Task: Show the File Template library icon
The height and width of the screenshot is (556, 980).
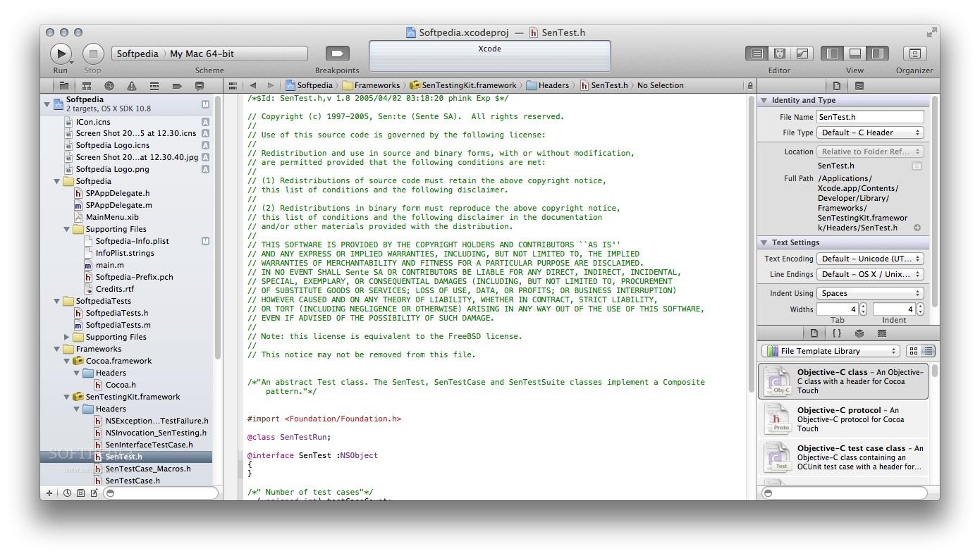Action: (x=814, y=333)
